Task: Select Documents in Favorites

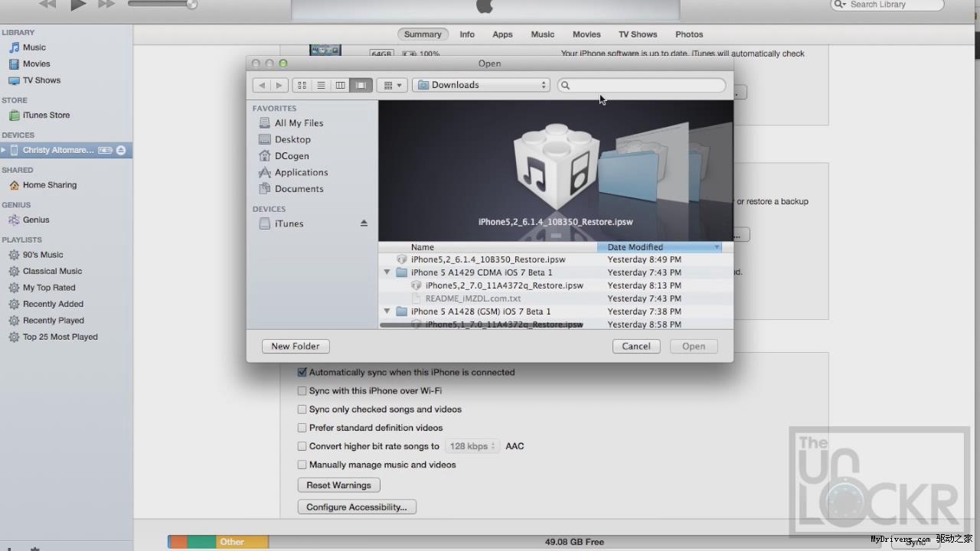Action: (299, 189)
